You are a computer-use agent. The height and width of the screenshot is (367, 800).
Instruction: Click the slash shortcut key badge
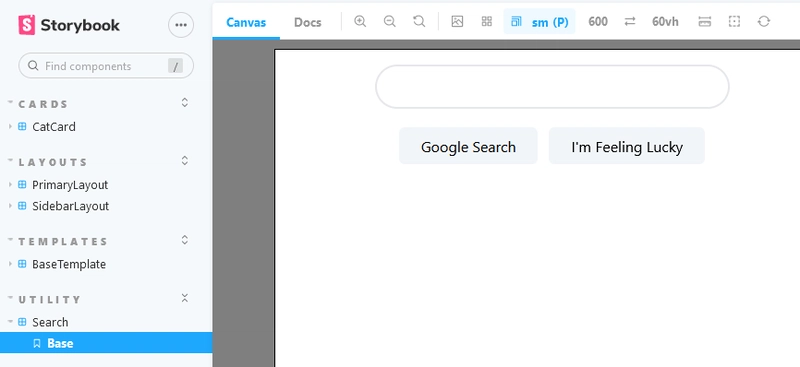175,66
